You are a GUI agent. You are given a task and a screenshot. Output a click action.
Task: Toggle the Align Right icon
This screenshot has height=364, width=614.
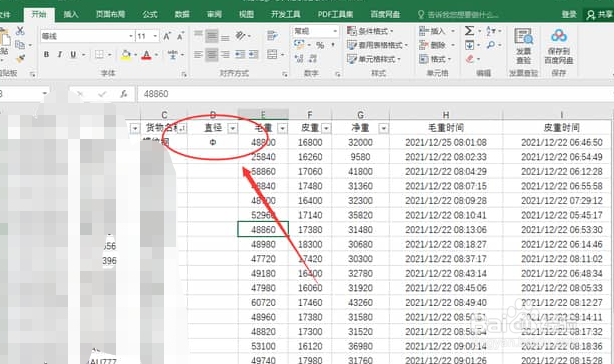pyautogui.click(x=225, y=54)
